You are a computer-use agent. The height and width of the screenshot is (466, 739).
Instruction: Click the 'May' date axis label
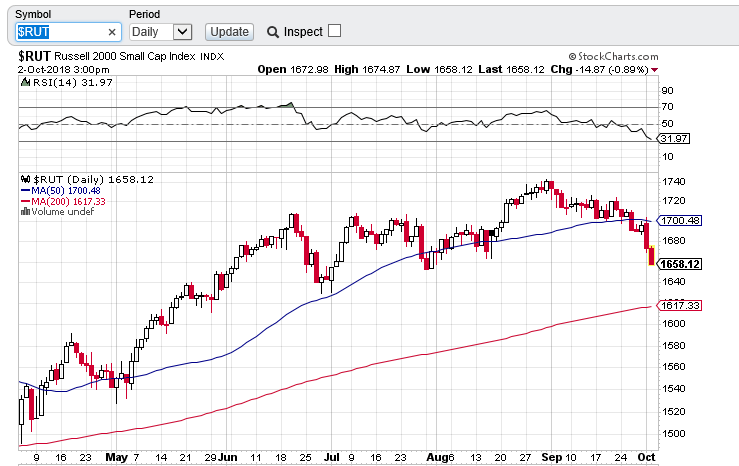(116, 457)
